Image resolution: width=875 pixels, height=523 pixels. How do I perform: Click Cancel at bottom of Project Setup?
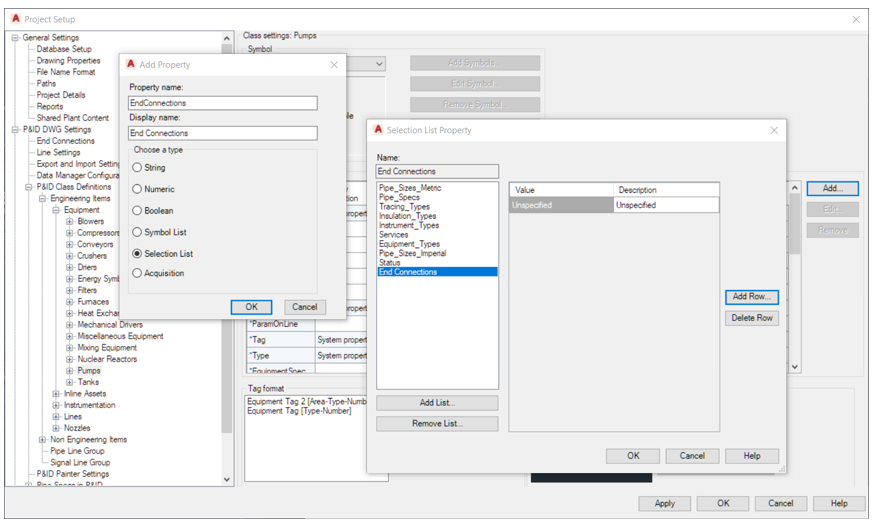click(781, 503)
